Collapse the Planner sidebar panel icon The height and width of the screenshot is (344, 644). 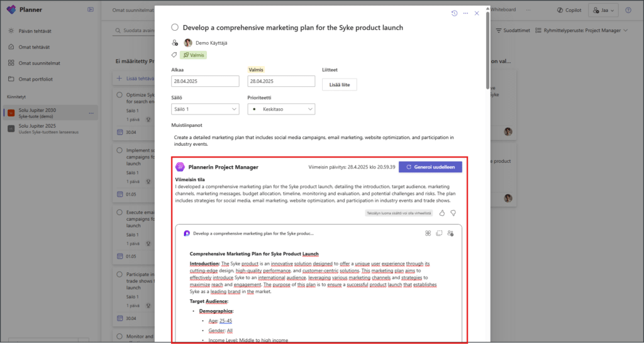click(91, 10)
